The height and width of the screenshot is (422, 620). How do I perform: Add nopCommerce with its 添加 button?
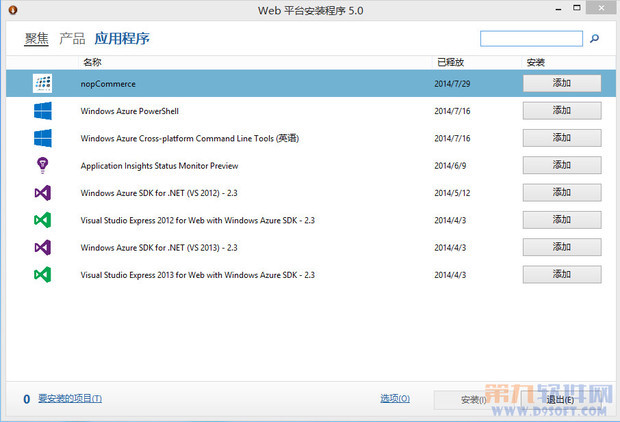(x=562, y=83)
